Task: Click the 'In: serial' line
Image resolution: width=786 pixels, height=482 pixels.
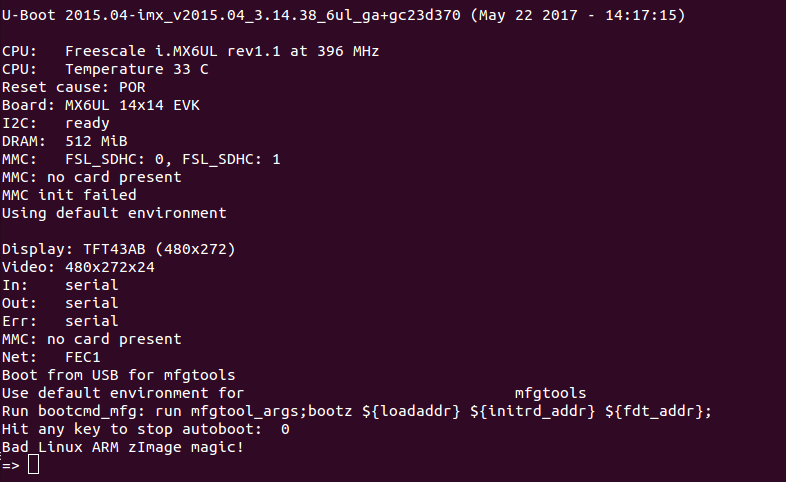Action: point(60,285)
